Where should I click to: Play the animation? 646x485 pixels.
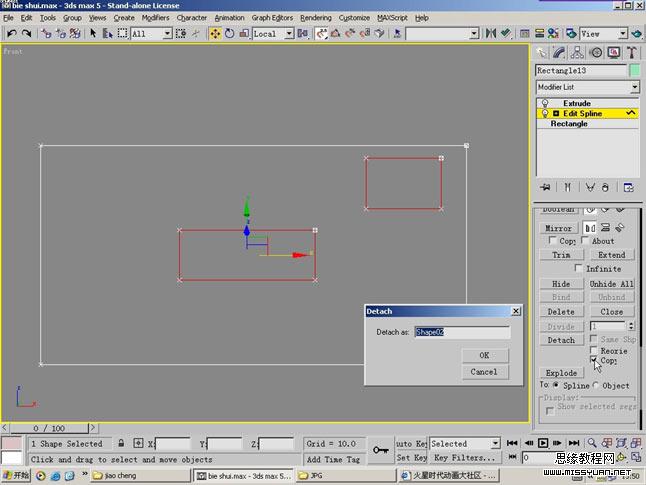pos(543,443)
